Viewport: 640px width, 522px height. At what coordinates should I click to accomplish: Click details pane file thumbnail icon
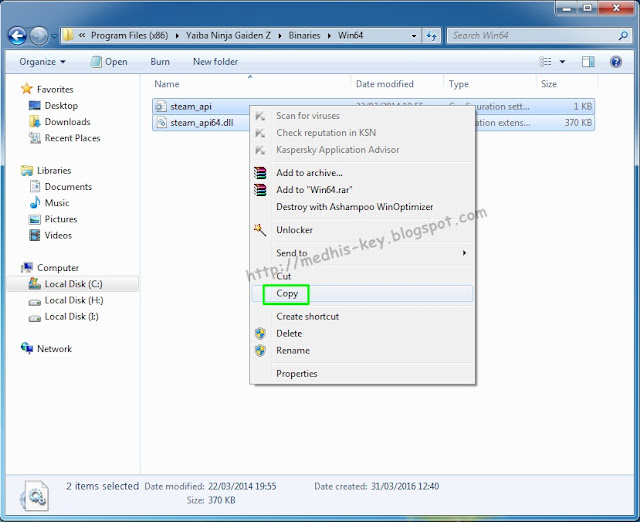click(x=34, y=495)
